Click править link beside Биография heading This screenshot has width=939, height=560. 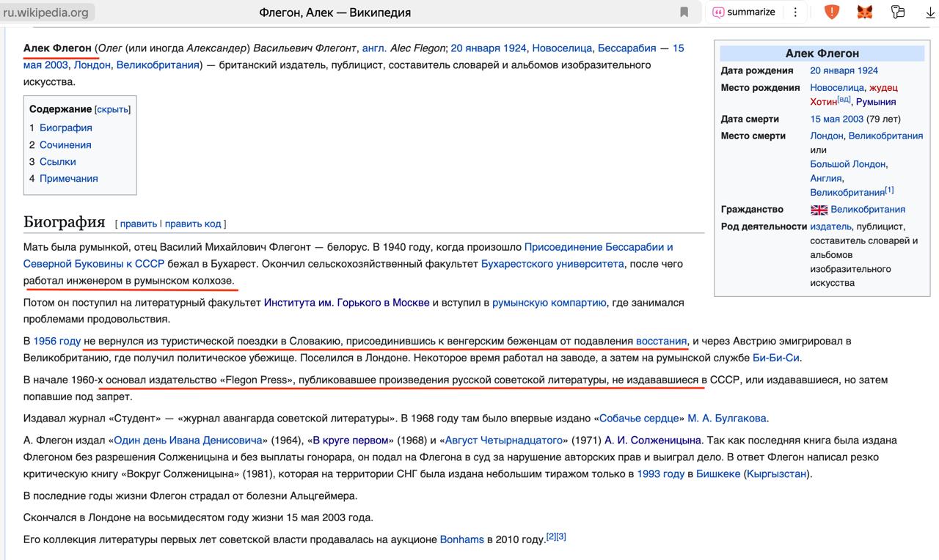point(138,224)
